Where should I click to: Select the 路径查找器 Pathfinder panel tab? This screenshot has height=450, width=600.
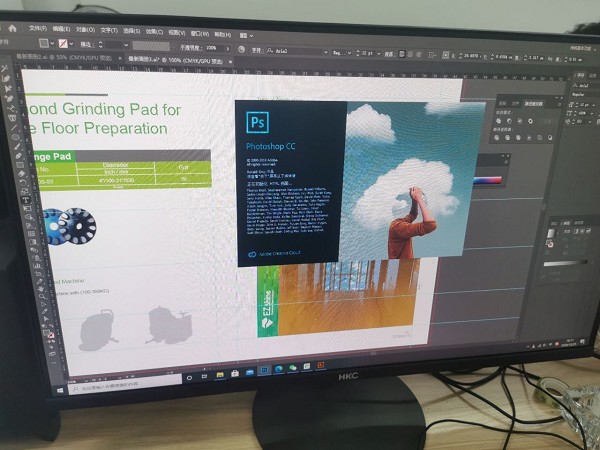533,104
